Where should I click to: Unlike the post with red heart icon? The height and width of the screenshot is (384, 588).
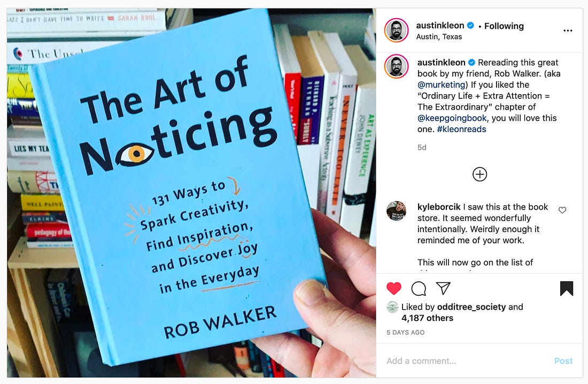point(394,288)
